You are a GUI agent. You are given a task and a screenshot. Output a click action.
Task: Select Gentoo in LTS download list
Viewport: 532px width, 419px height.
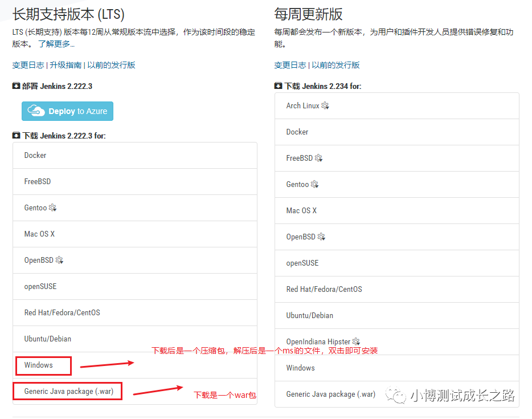pyautogui.click(x=135, y=208)
